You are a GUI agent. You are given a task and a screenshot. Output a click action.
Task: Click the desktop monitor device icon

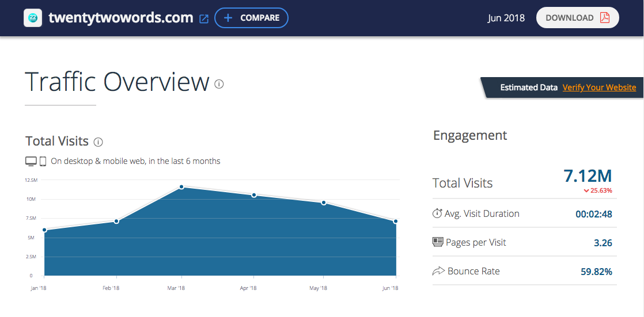point(31,161)
